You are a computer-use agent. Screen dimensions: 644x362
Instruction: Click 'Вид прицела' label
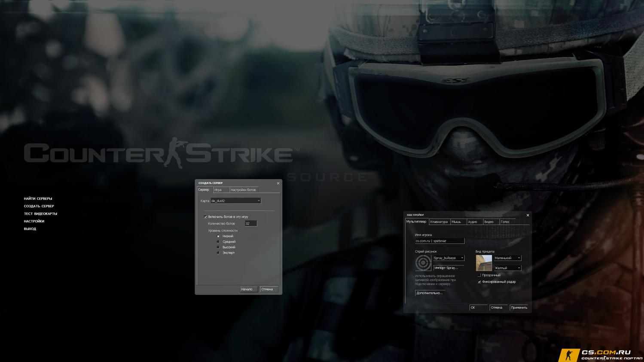pyautogui.click(x=485, y=252)
